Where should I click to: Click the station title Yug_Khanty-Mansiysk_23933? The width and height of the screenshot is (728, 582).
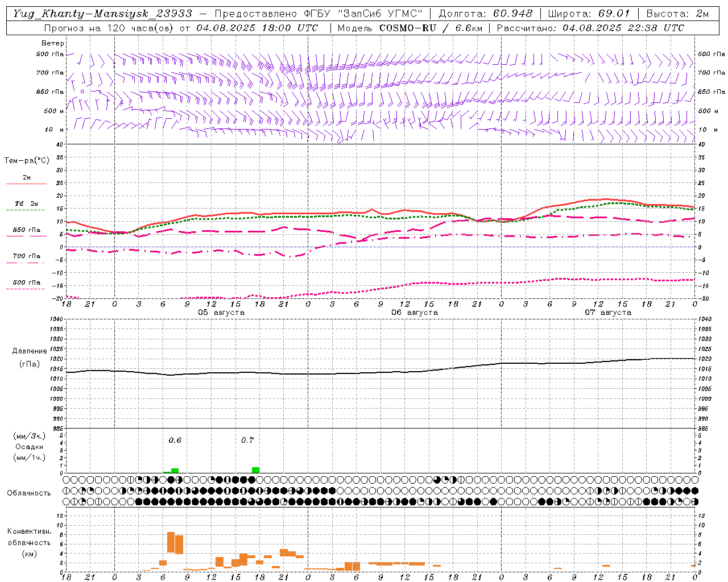(102, 14)
